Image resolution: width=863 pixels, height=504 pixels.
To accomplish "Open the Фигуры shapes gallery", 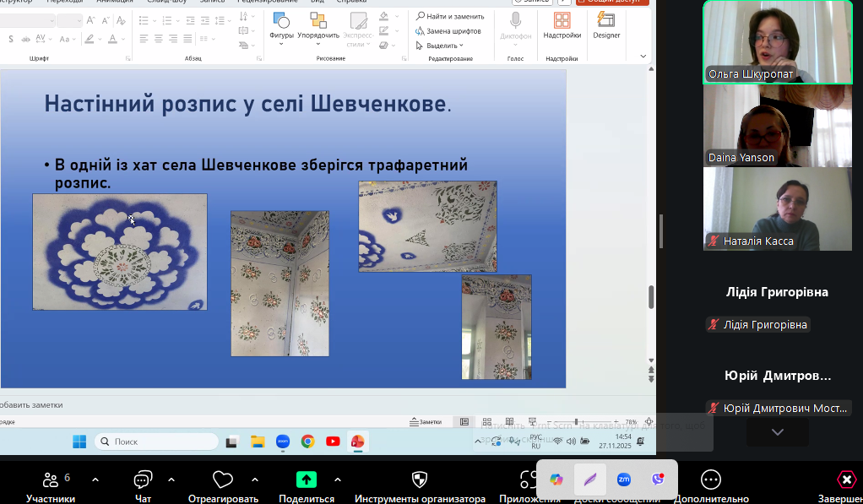I will coord(281,27).
